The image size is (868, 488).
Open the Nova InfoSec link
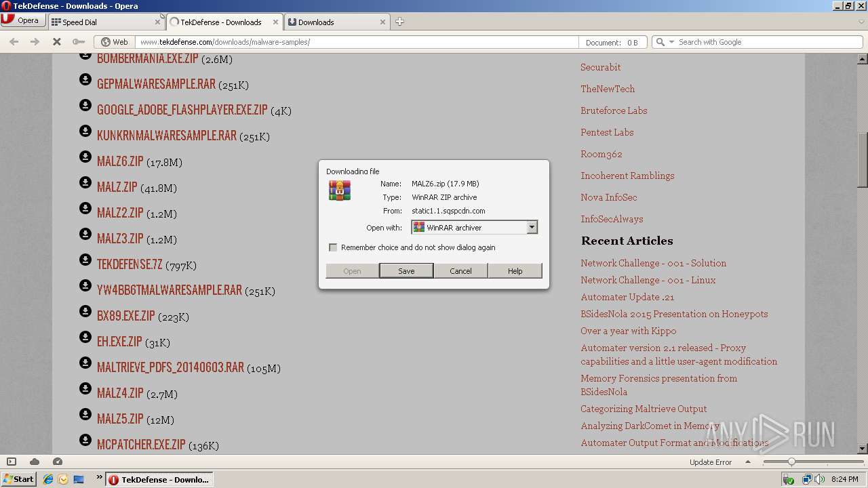608,197
